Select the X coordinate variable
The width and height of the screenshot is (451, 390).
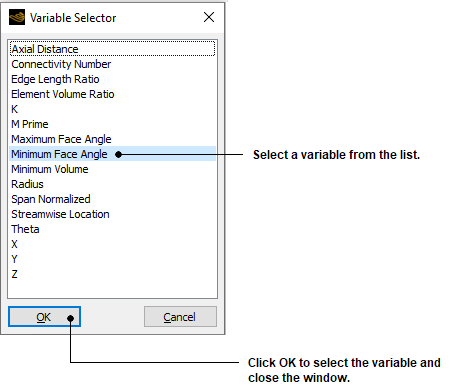(112, 244)
